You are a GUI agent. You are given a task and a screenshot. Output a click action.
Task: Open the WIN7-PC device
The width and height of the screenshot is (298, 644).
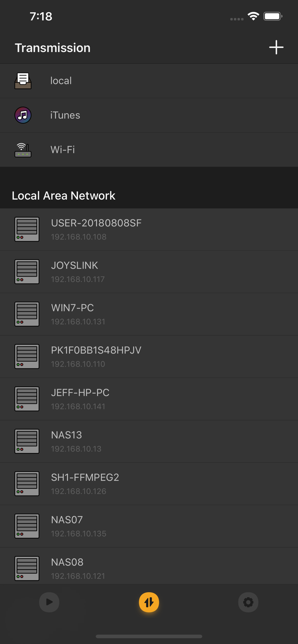(x=149, y=314)
